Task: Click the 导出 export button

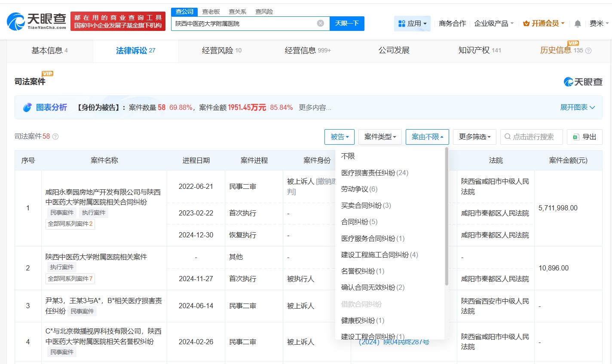Action: tap(584, 137)
